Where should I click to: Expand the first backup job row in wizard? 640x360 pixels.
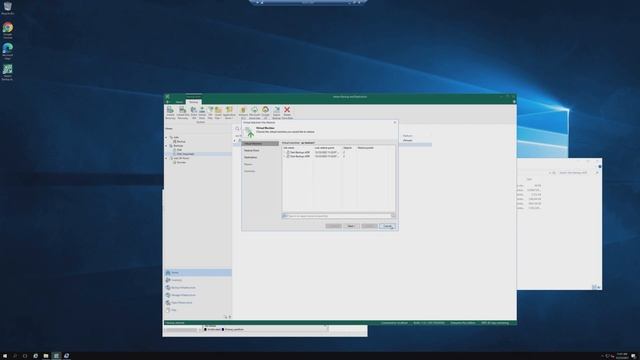coord(284,152)
